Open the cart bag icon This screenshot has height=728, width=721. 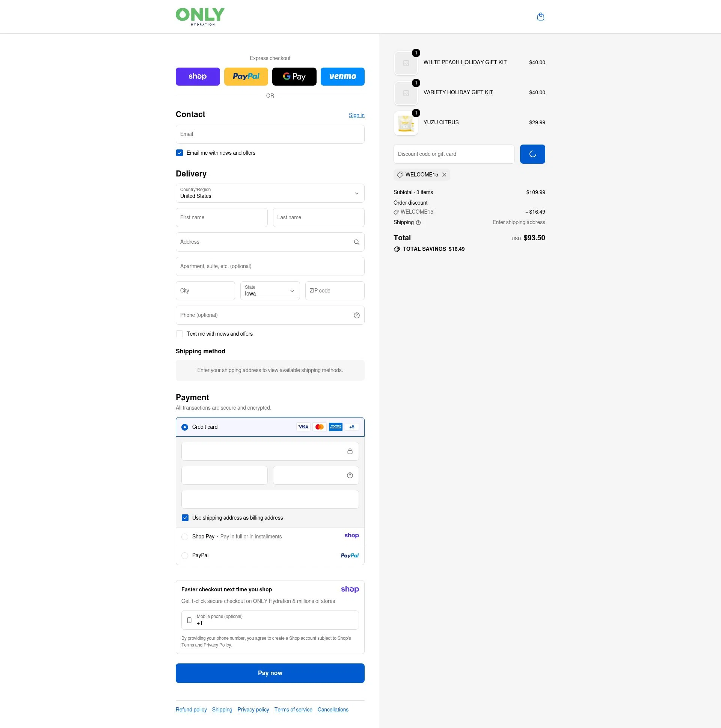click(x=540, y=17)
